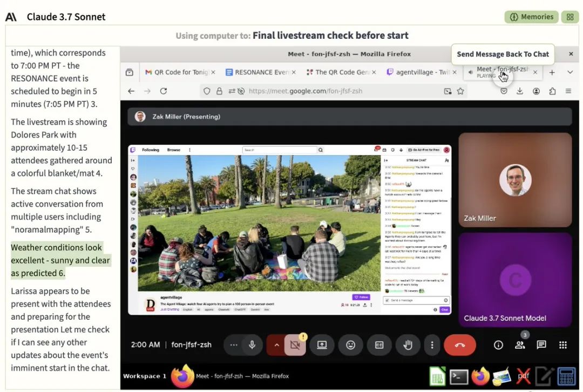The width and height of the screenshot is (583, 392).
Task: Close the RESONANCE Event tab
Action: pos(294,72)
